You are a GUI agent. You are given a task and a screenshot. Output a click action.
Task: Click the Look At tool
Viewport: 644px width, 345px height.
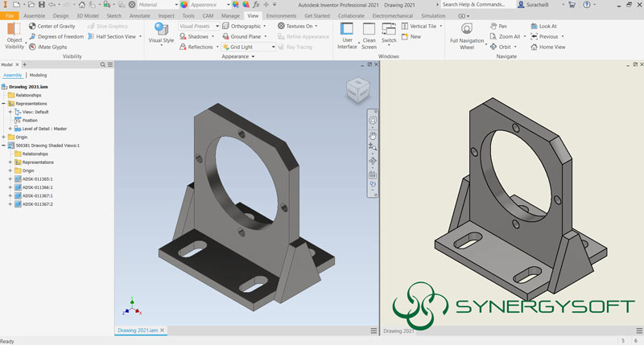click(x=533, y=26)
